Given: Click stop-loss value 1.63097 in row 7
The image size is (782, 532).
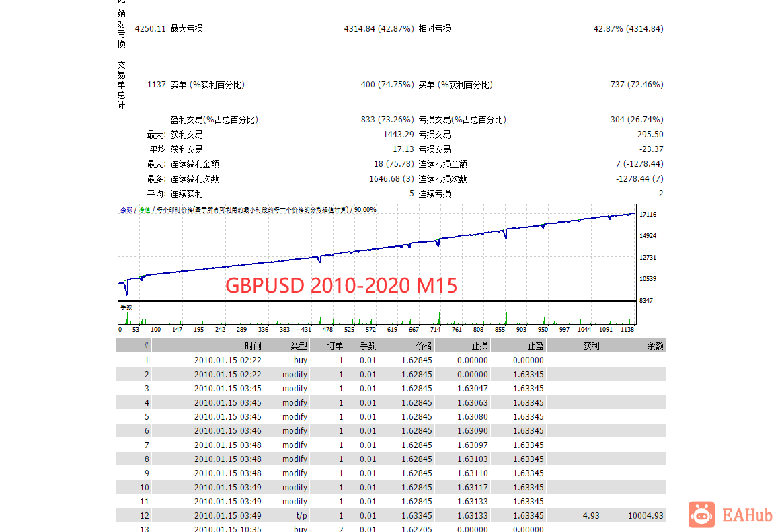Looking at the screenshot, I should tap(472, 445).
